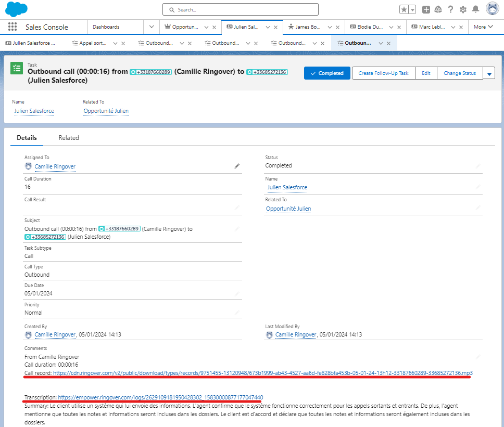Open Opportunité Julien in details Related To

(x=288, y=209)
